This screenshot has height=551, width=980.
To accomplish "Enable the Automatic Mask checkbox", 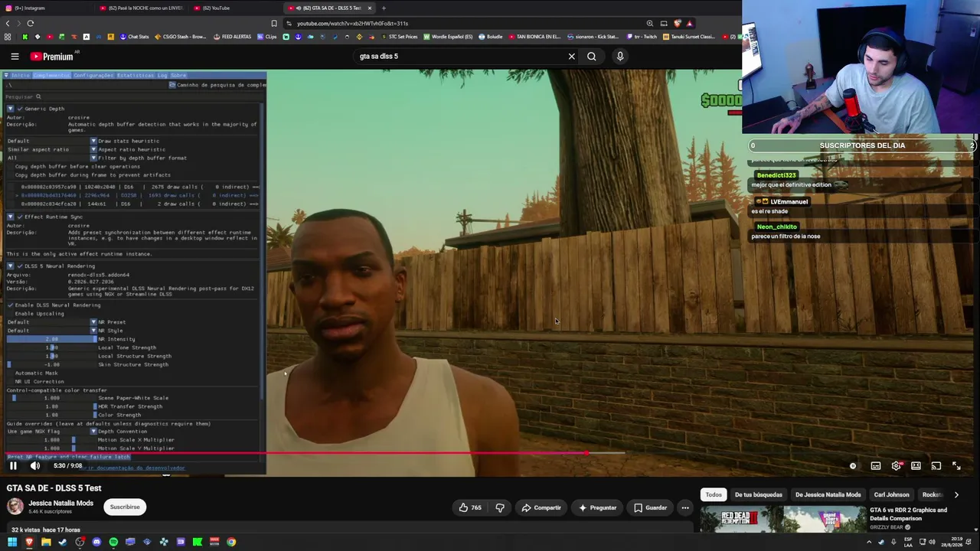I will [x=11, y=373].
